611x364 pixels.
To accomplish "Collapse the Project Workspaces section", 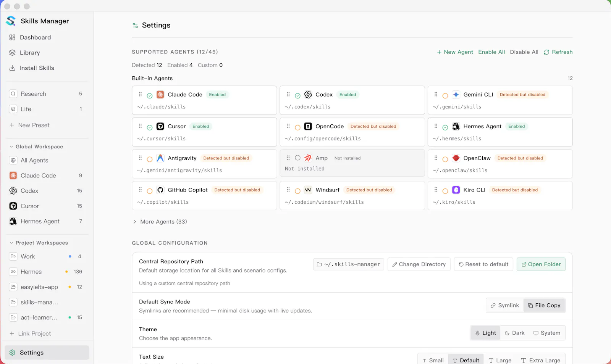I will [x=39, y=243].
